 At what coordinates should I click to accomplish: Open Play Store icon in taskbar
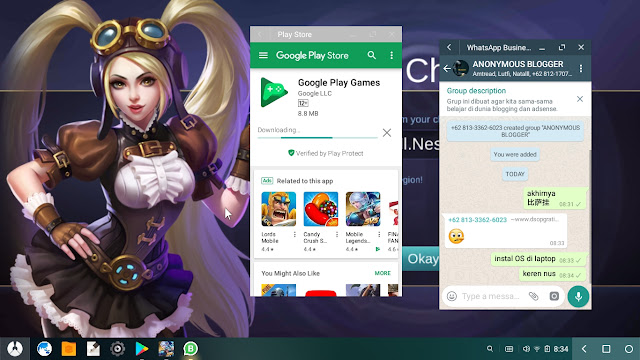[x=142, y=349]
